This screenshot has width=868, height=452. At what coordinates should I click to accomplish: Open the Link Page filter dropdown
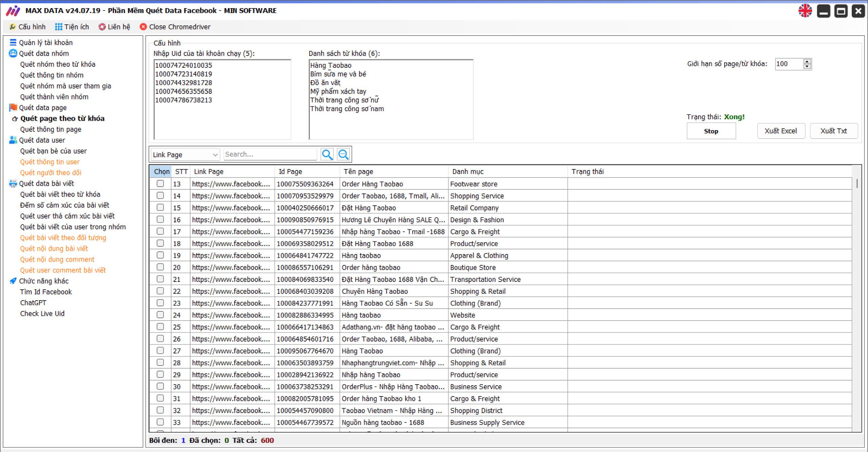point(185,155)
